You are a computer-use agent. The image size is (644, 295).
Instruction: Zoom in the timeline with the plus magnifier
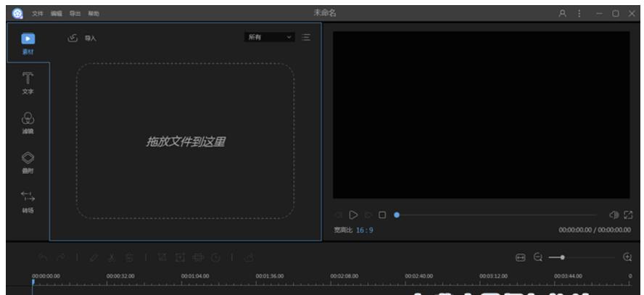(627, 257)
